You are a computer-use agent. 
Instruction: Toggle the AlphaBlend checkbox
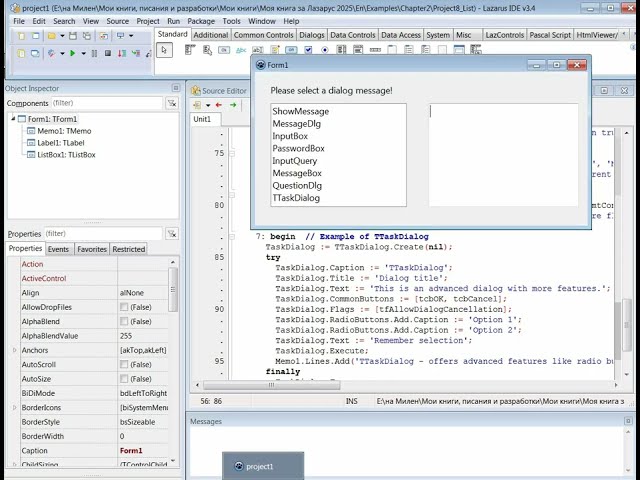tap(124, 321)
